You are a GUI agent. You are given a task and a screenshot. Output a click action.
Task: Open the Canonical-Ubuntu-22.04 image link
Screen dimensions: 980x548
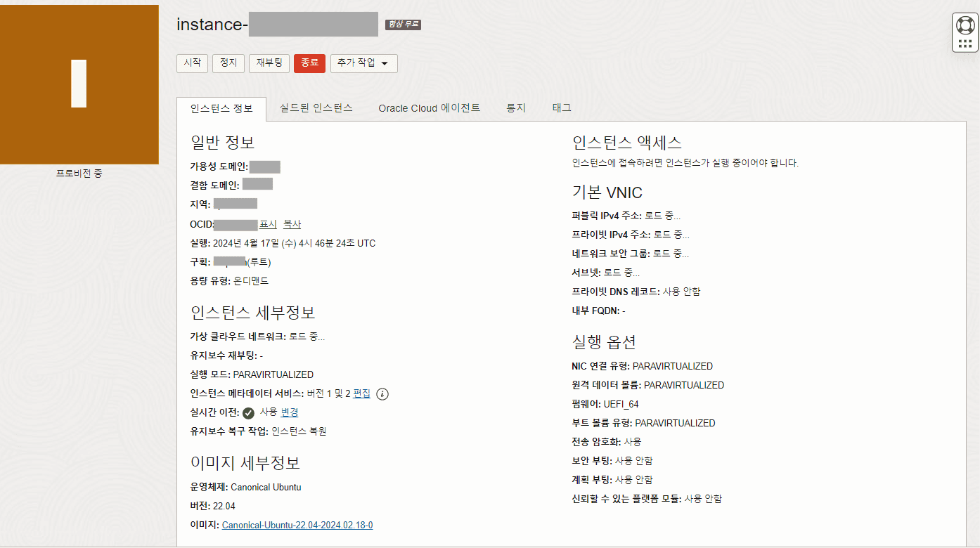297,525
